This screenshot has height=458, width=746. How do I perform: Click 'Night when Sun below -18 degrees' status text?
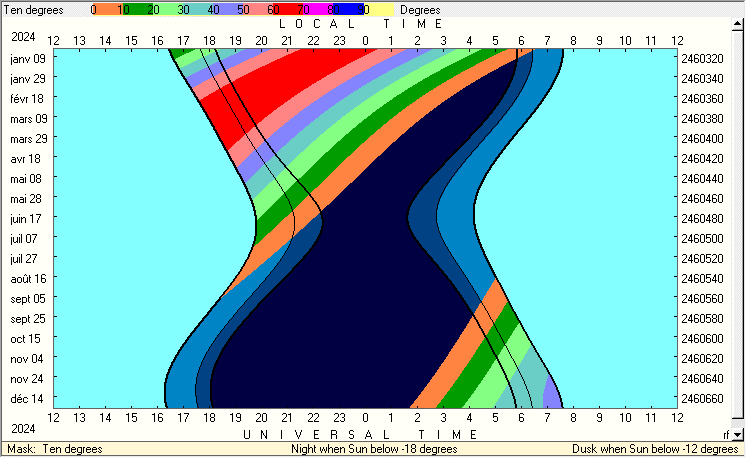[x=374, y=449]
